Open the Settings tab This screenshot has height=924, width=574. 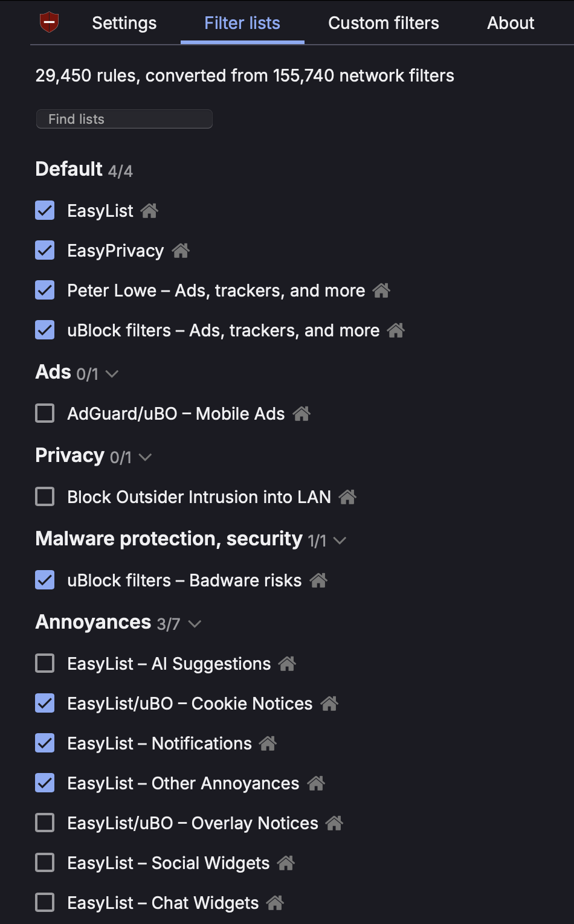pyautogui.click(x=123, y=23)
